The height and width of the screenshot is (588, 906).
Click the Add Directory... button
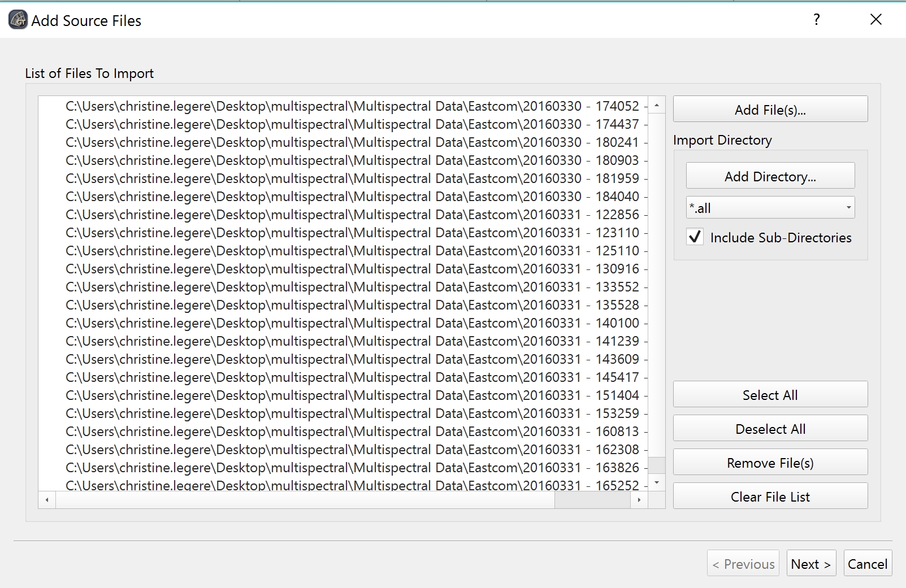pyautogui.click(x=770, y=176)
